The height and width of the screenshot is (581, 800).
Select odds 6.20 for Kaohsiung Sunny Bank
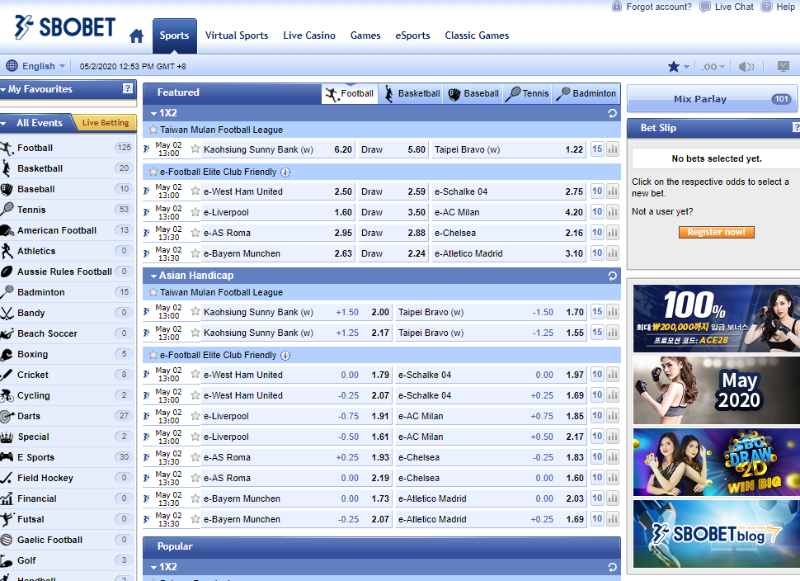coord(343,150)
